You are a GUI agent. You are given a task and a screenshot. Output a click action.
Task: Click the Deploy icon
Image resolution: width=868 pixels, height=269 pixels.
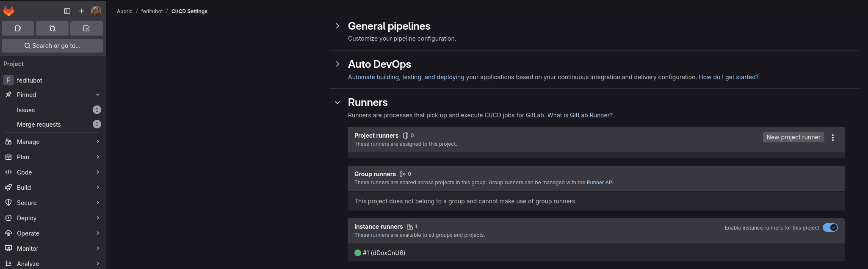[8, 218]
